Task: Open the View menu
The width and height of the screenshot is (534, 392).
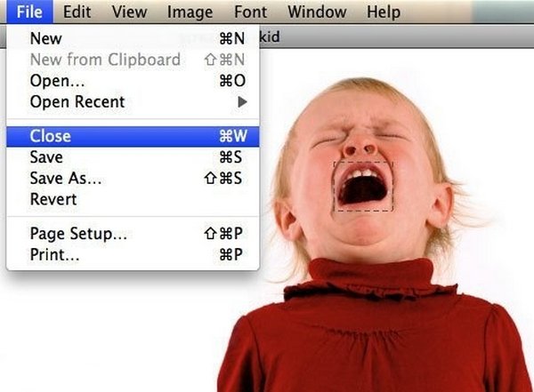Action: click(130, 12)
